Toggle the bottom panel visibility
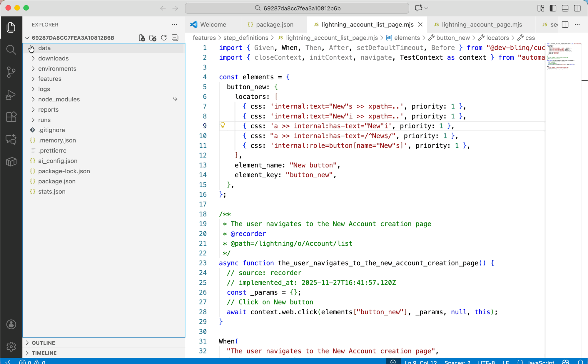This screenshot has width=588, height=364. click(565, 8)
